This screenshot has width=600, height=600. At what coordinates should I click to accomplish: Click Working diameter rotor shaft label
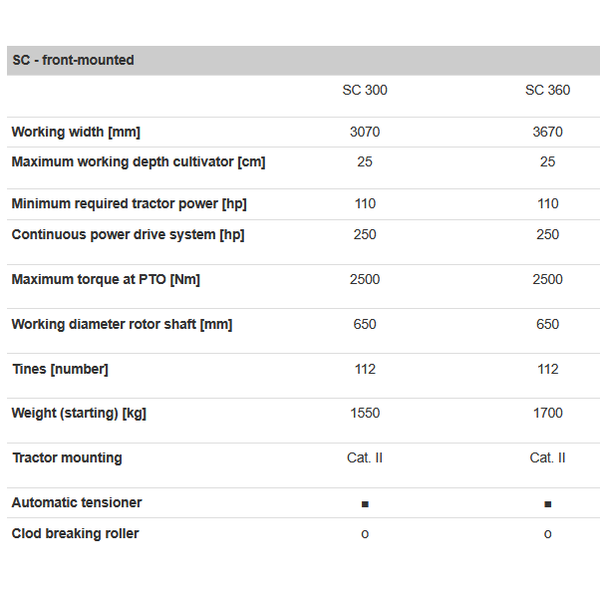[x=121, y=324]
